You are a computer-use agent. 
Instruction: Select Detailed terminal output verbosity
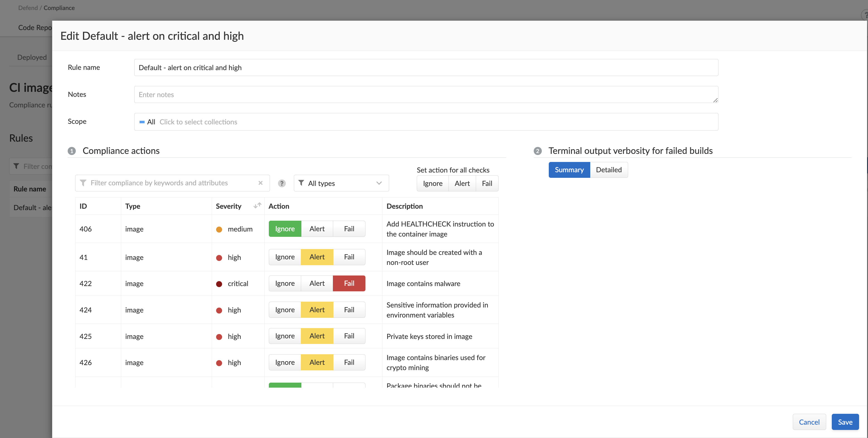click(609, 170)
